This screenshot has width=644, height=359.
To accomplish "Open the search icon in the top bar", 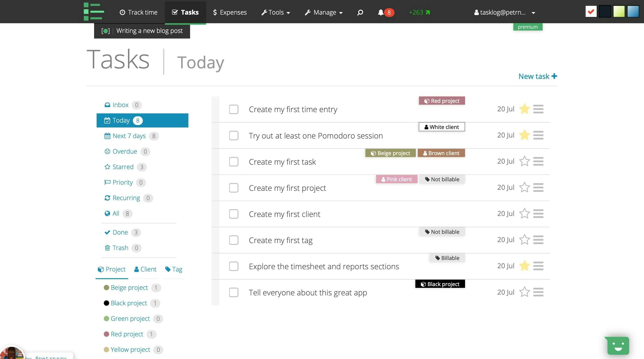I will click(x=359, y=12).
